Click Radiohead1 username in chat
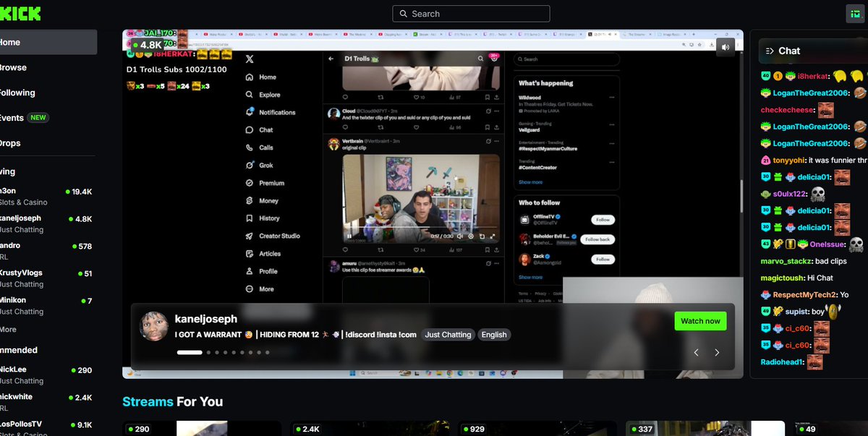The image size is (868, 436). click(x=782, y=362)
